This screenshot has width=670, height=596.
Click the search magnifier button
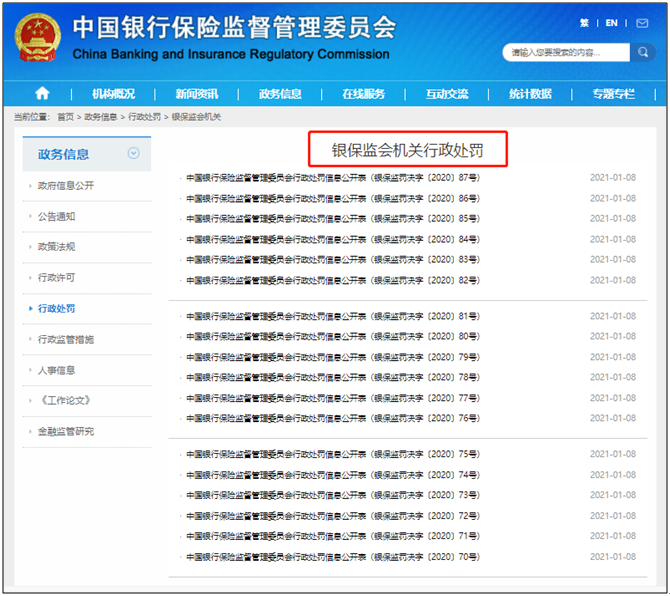click(x=643, y=52)
